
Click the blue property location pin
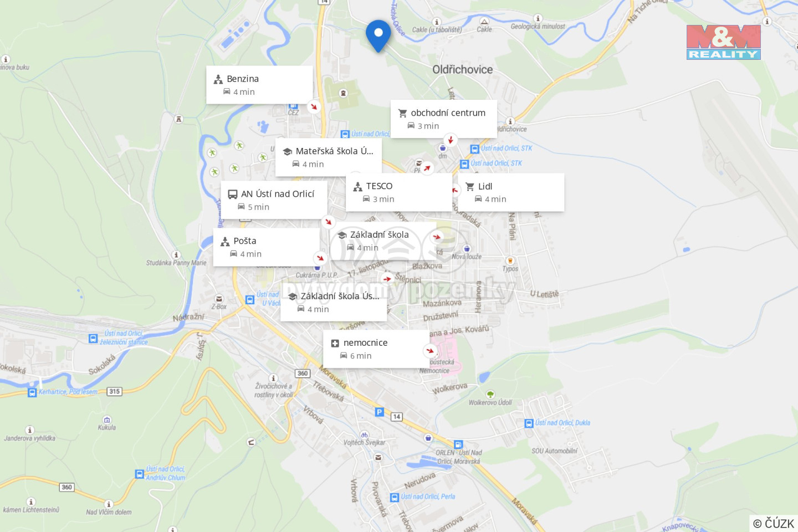click(x=378, y=36)
